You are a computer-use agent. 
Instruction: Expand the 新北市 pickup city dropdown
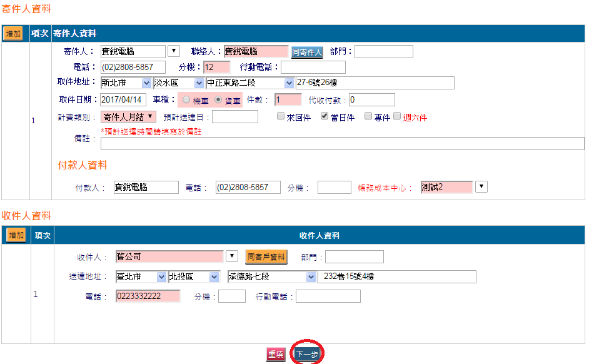pos(146,83)
